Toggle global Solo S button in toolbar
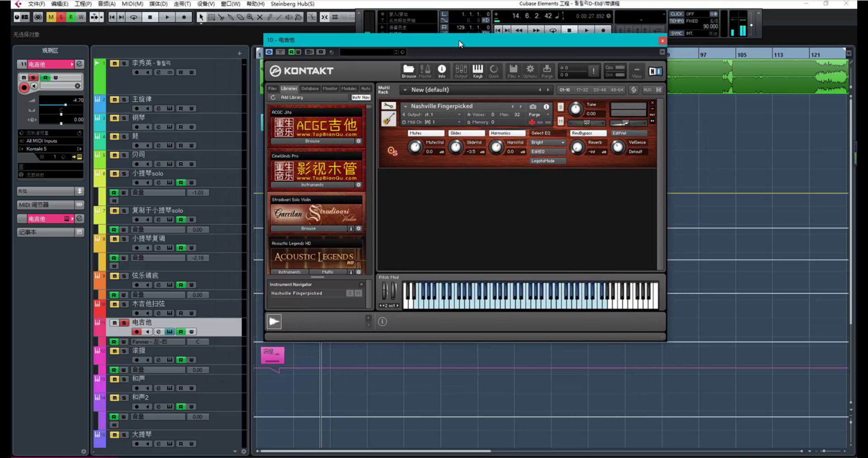Screen dimensions: 868x458 [x=61, y=17]
